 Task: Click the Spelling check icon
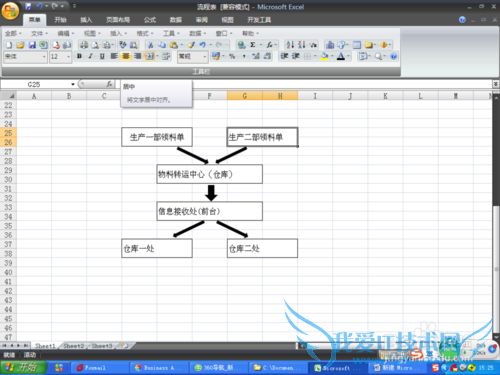click(x=123, y=45)
